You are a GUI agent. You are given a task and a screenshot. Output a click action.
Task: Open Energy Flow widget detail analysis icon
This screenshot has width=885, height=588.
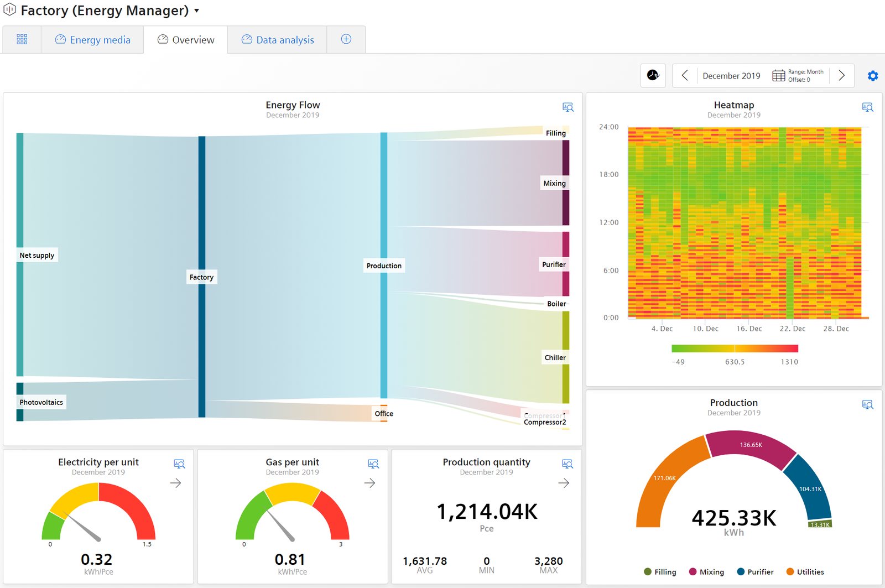click(568, 107)
